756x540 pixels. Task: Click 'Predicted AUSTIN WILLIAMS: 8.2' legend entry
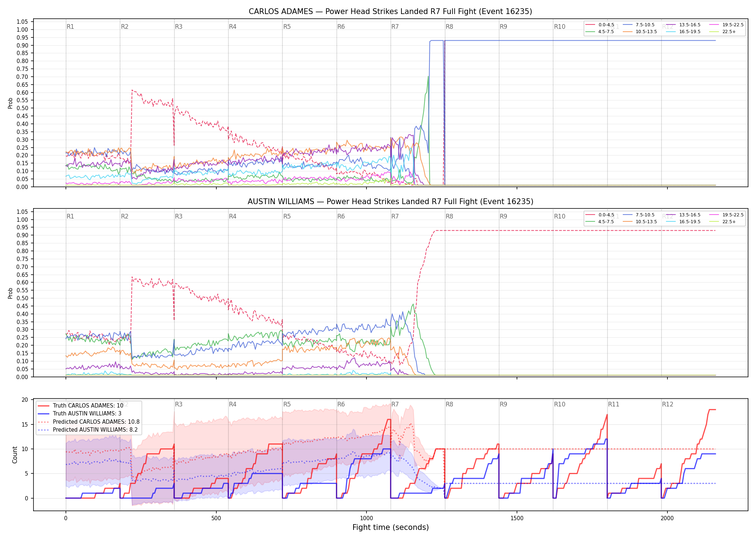pos(88,430)
